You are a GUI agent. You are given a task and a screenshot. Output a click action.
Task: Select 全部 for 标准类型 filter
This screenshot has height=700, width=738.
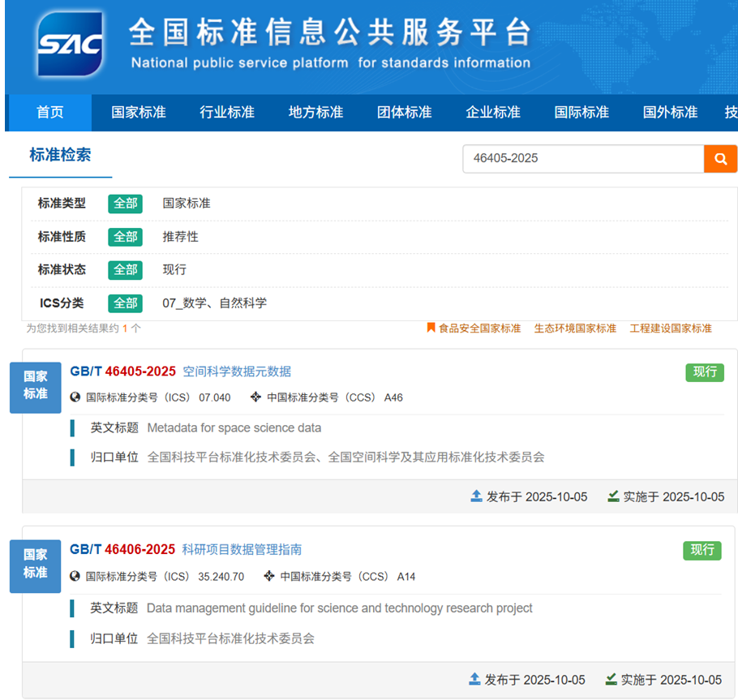125,204
